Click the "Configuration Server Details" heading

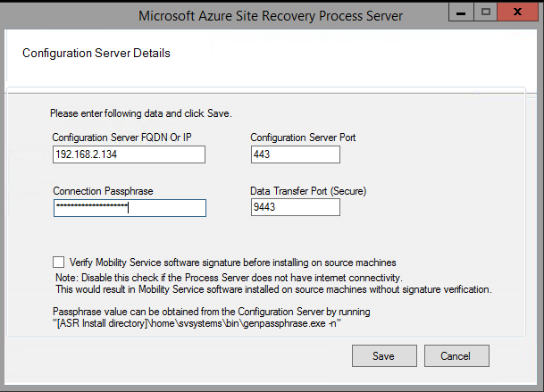pos(96,53)
